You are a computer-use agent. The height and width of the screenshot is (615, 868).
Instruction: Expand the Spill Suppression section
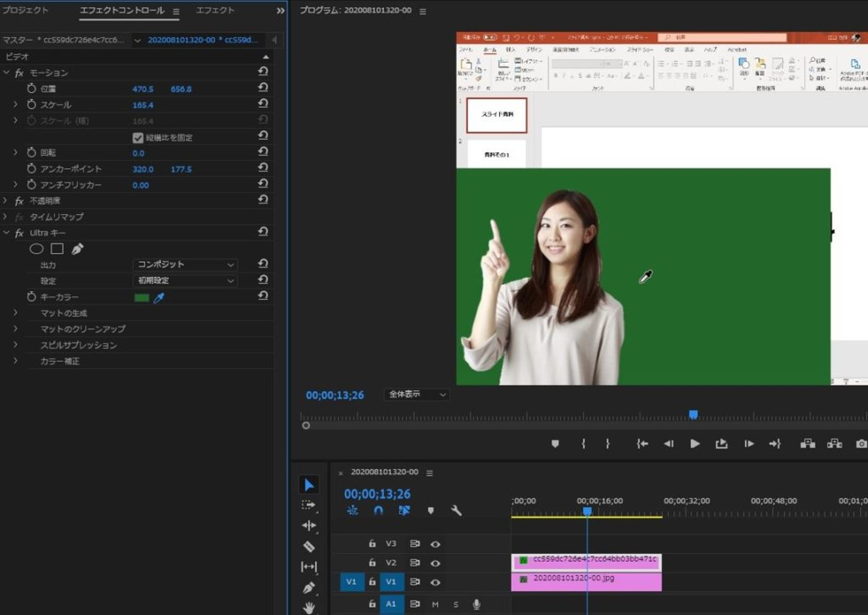tap(16, 345)
